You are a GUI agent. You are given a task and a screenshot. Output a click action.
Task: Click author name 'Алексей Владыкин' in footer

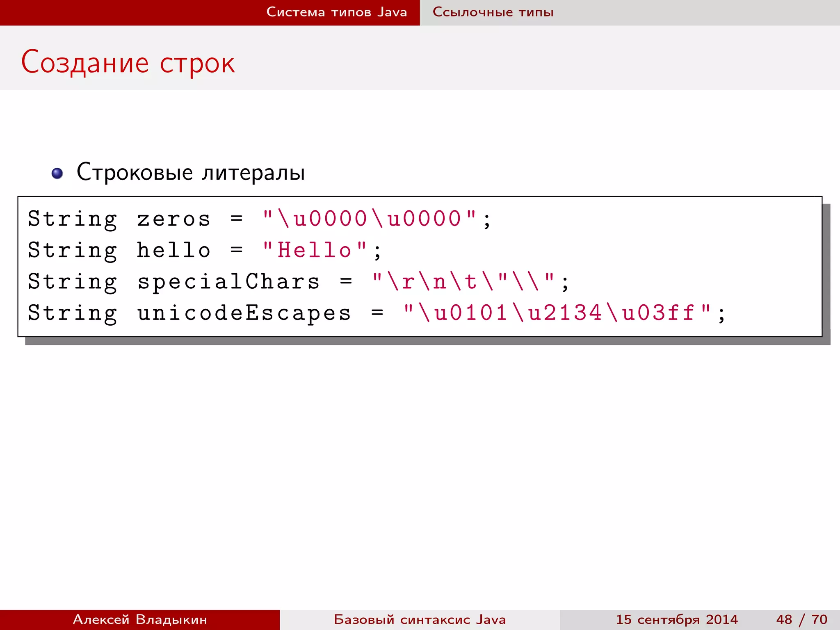pos(140,619)
